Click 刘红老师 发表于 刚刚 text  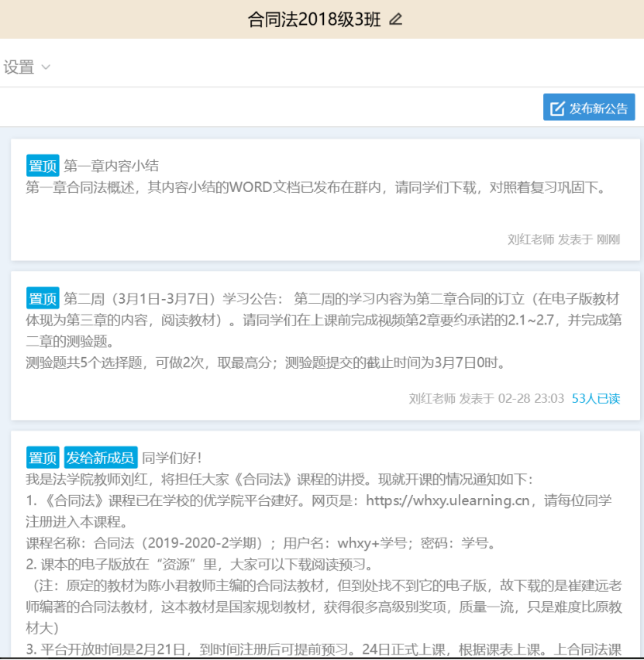tap(563, 239)
